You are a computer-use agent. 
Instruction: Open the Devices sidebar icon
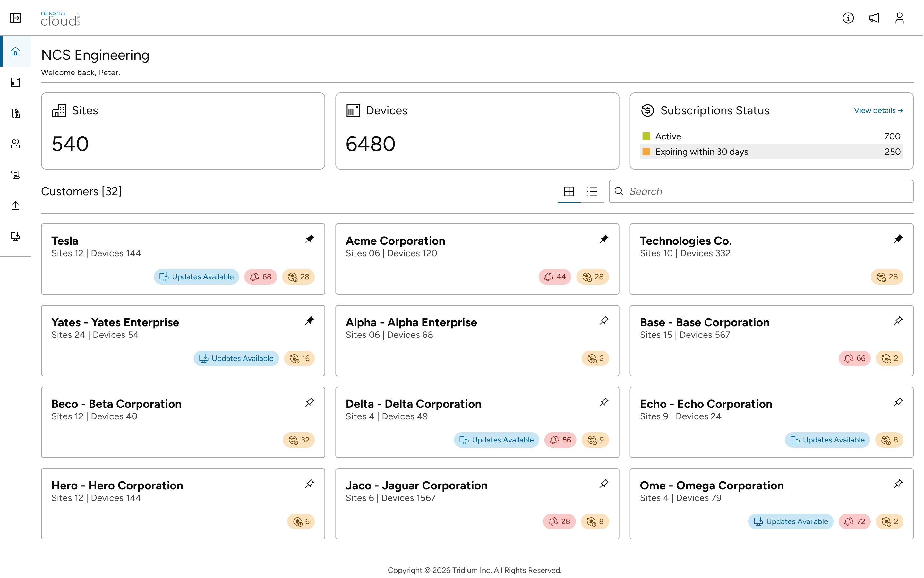click(15, 82)
